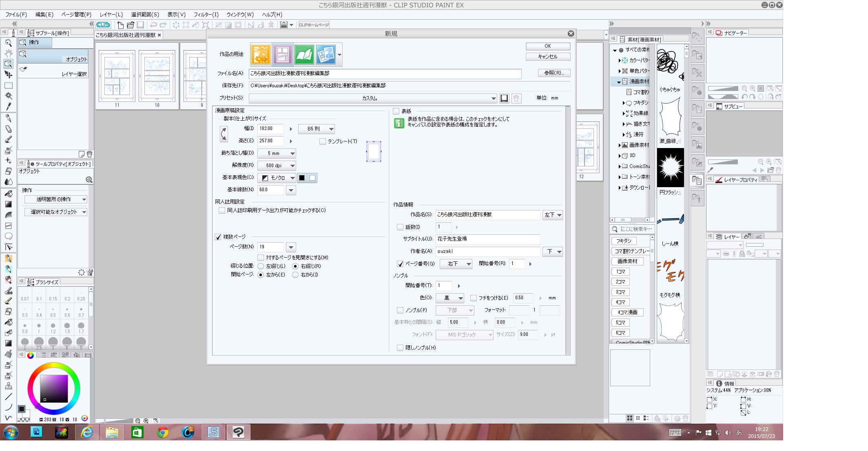Open the 600 dpi resolution dropdown
This screenshot has height=451, width=868.
[277, 166]
